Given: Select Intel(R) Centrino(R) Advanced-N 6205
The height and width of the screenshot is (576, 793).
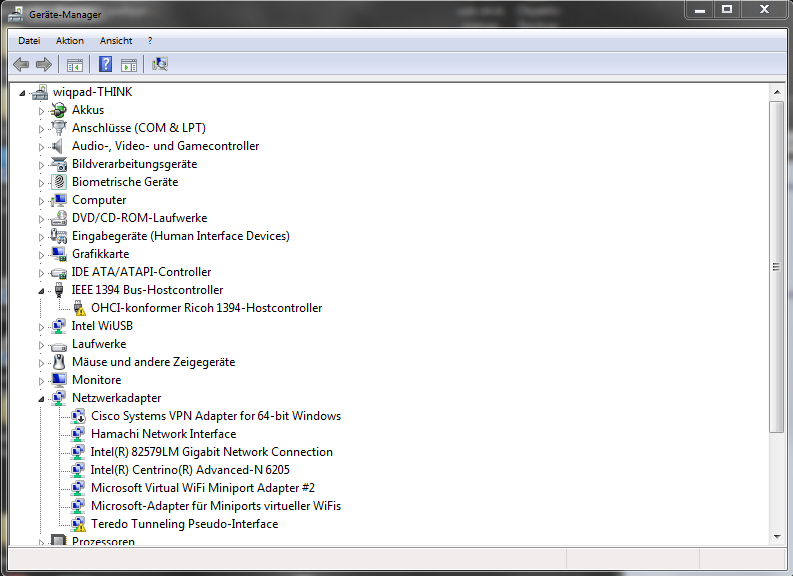Looking at the screenshot, I should tap(190, 470).
